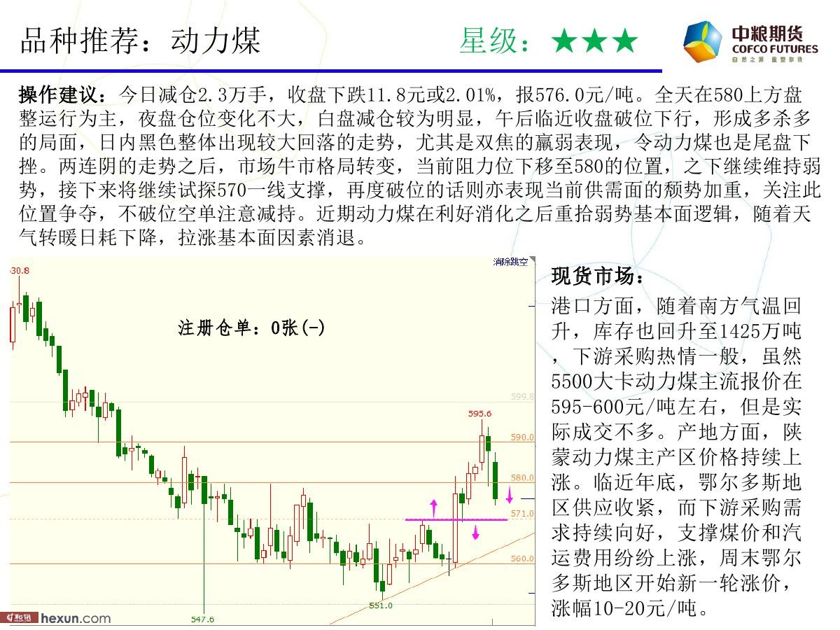The height and width of the screenshot is (630, 840).
Task: Click the 品种推荐：动力煤 slide title
Action: click(140, 41)
